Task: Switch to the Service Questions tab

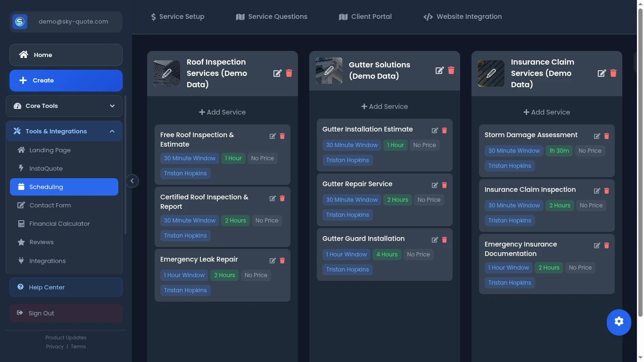Action: (x=278, y=16)
